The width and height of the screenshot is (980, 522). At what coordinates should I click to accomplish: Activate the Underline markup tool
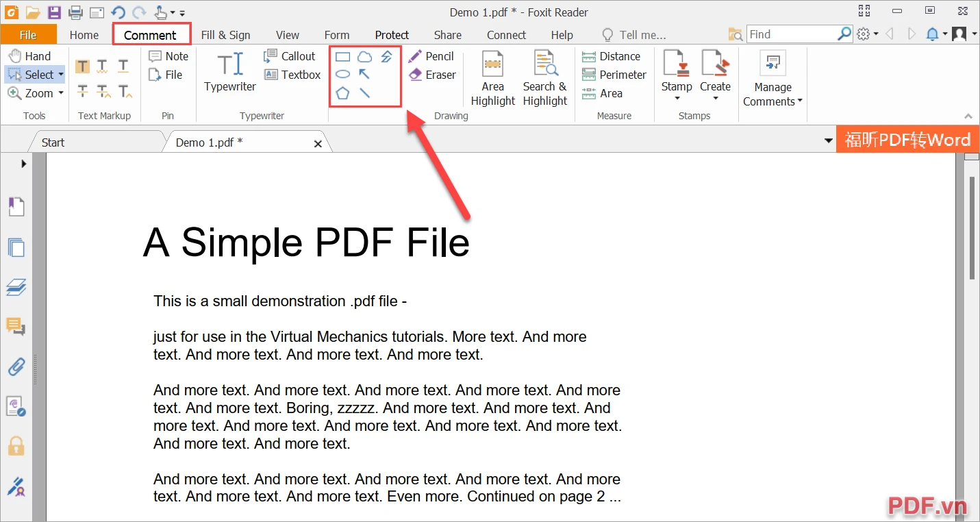123,66
